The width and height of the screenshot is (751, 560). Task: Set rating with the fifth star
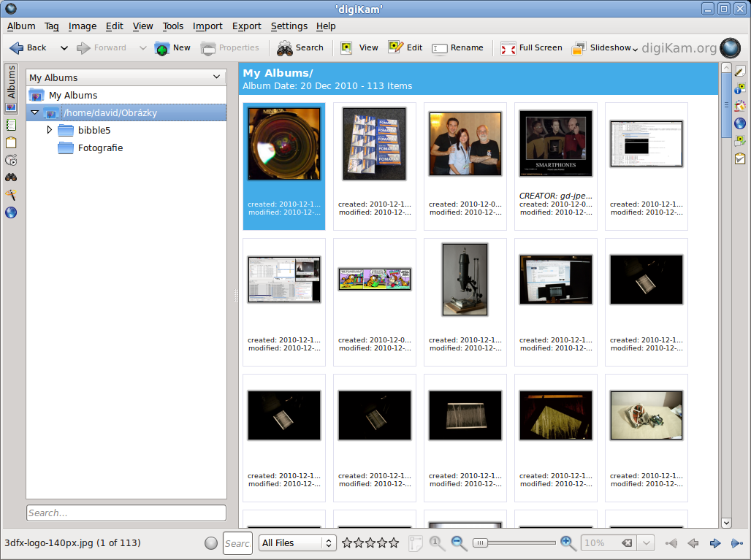394,542
